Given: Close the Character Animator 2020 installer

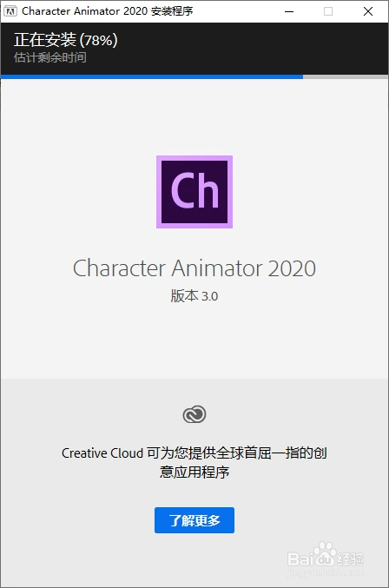Looking at the screenshot, I should pos(368,11).
